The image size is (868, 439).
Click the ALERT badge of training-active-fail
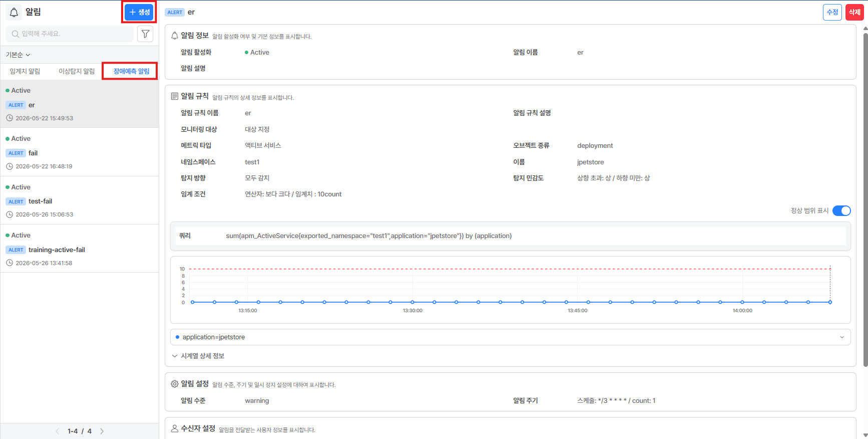click(16, 250)
